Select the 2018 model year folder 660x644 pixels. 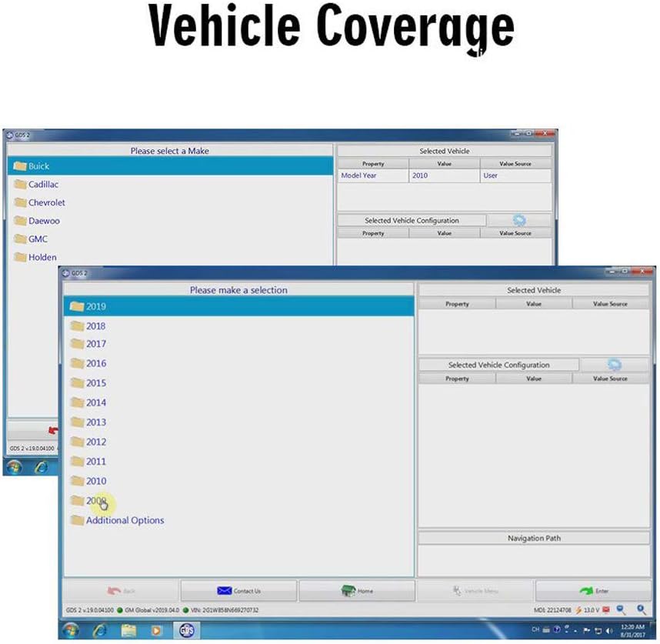pos(238,325)
